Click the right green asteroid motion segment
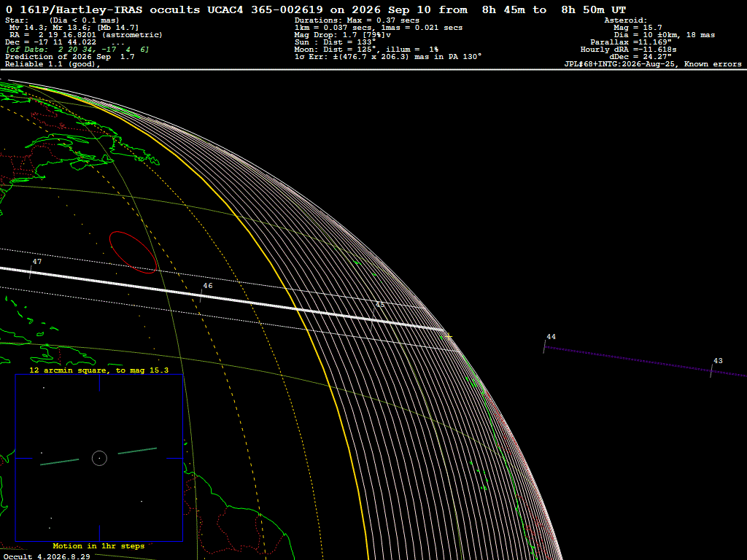Image resolution: width=747 pixels, height=560 pixels. click(x=137, y=451)
